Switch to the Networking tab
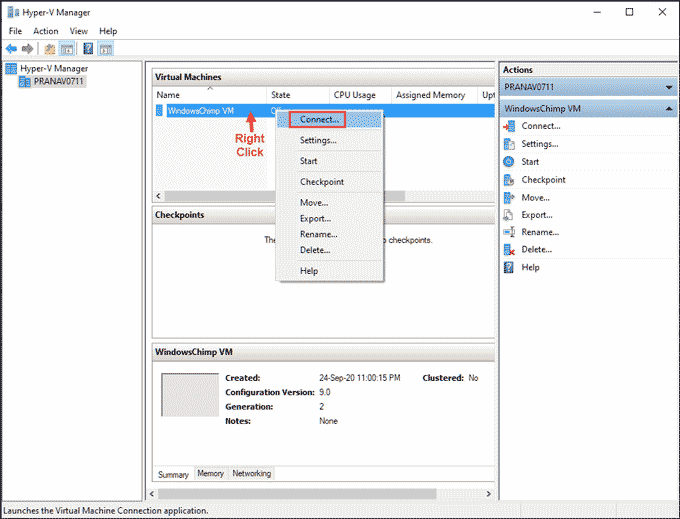The width and height of the screenshot is (680, 519). coord(252,473)
